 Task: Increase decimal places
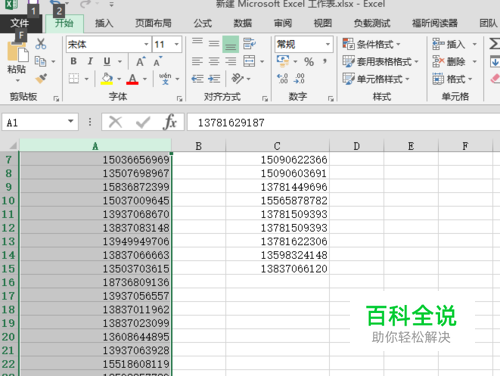[x=283, y=79]
